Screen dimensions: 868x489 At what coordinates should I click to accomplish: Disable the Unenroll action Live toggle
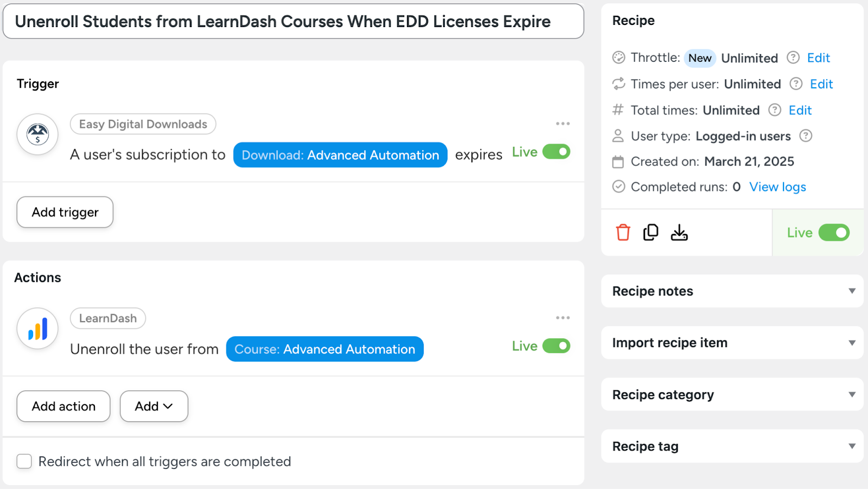pyautogui.click(x=556, y=346)
